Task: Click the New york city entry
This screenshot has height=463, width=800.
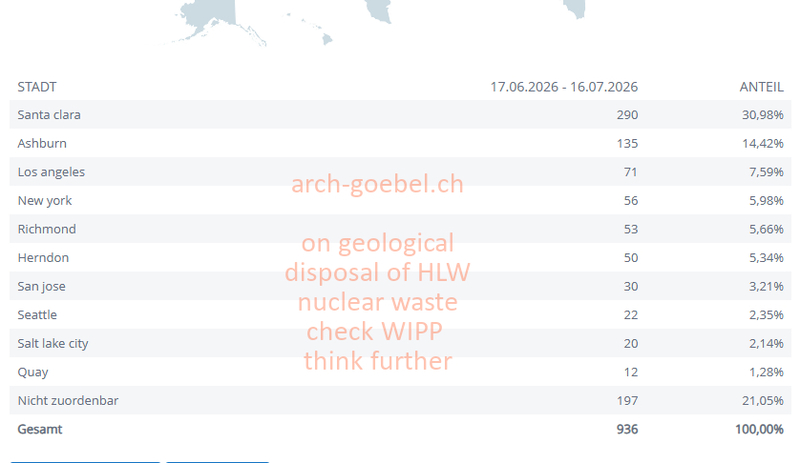Action: point(44,201)
